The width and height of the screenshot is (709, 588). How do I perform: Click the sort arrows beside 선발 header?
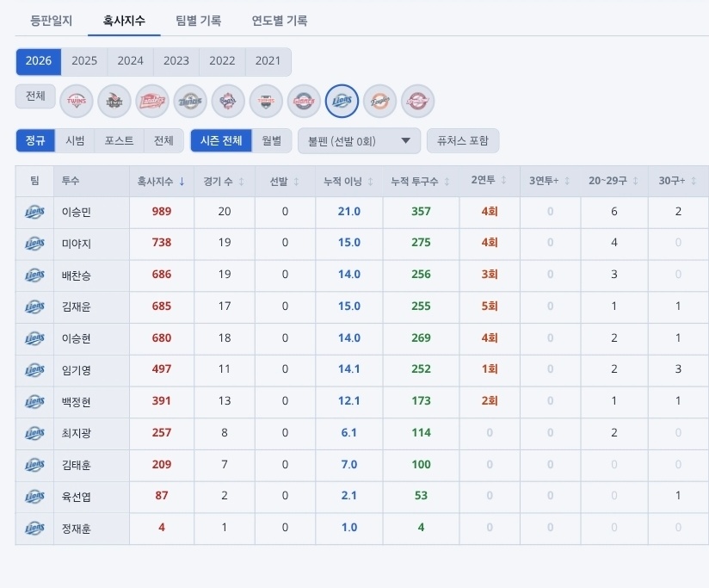coord(296,182)
